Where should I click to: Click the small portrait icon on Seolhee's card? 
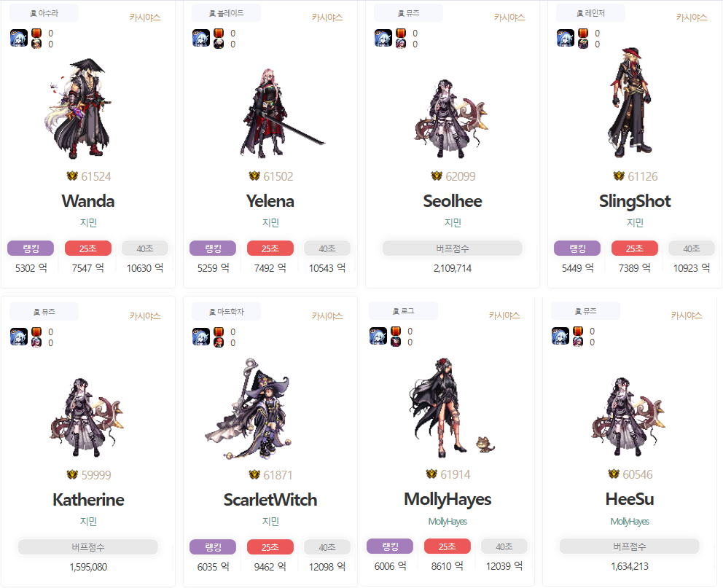(401, 44)
